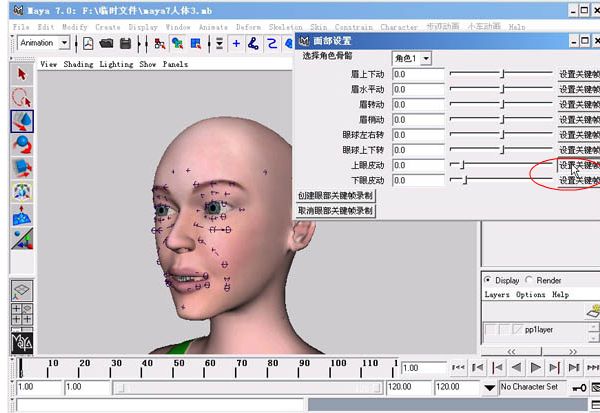Viewport: 600px width, 413px height.
Task: Toggle the joints selection mask icon
Action: pos(253,43)
